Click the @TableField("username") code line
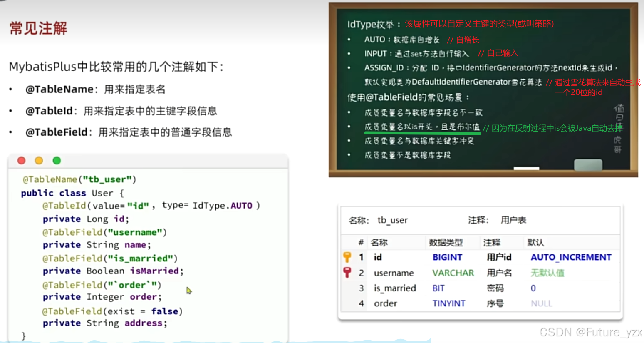644x343 pixels. [x=104, y=232]
